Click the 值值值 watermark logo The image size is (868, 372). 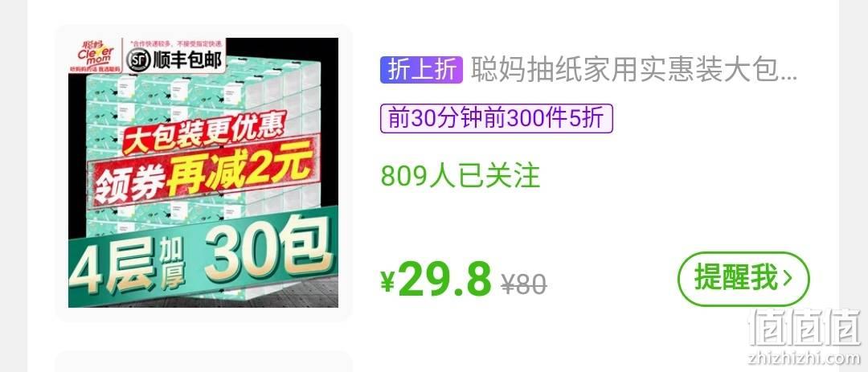click(805, 328)
